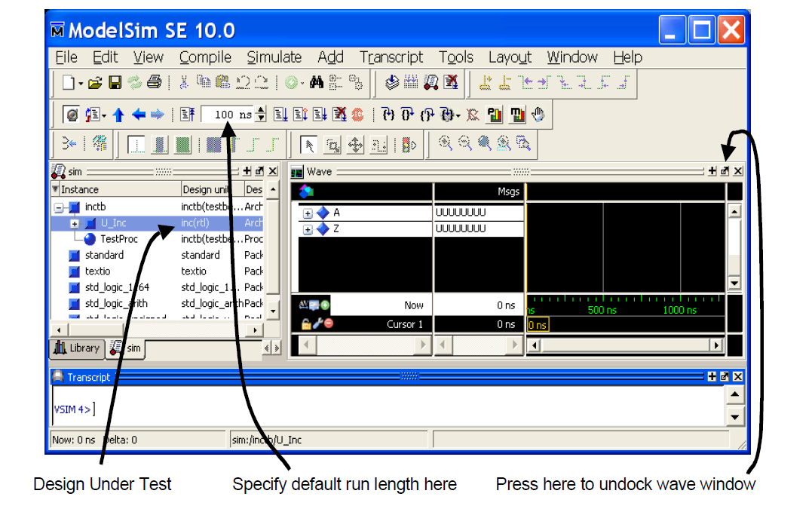Undock the Wave window

pyautogui.click(x=725, y=171)
